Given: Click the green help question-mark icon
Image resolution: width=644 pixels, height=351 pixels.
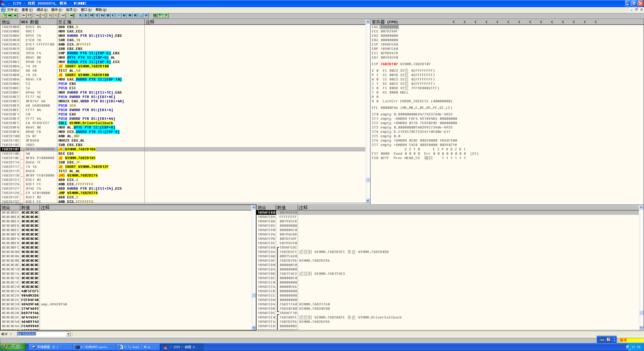Looking at the screenshot, I should [x=166, y=16].
